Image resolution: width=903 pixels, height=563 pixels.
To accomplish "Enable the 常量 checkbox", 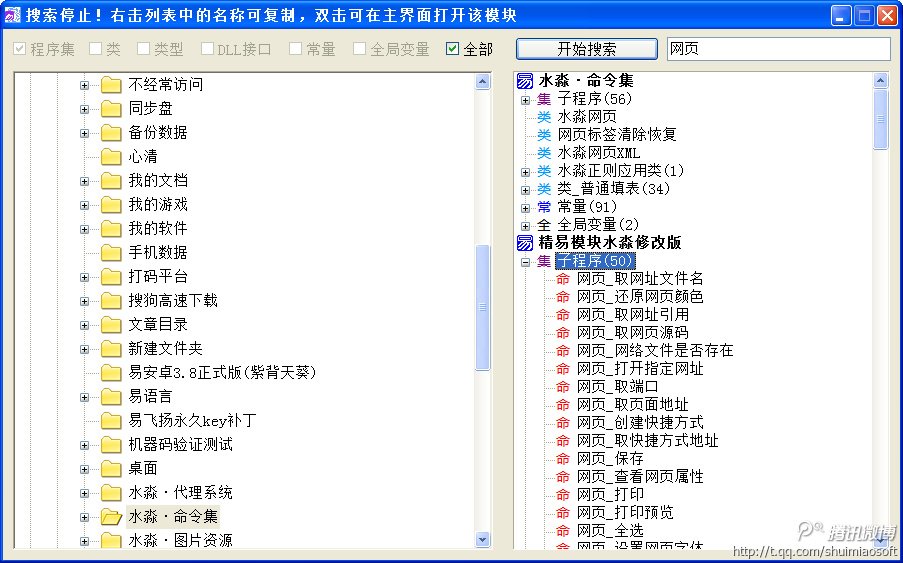I will tap(295, 49).
